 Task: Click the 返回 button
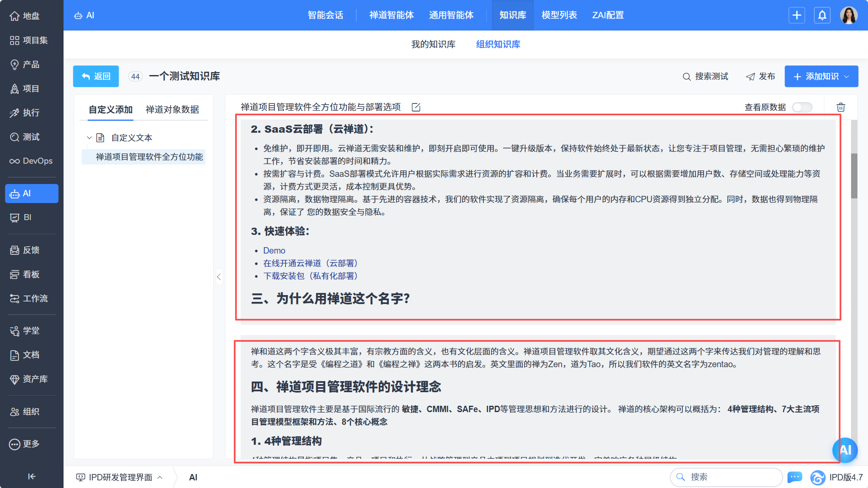tap(96, 76)
